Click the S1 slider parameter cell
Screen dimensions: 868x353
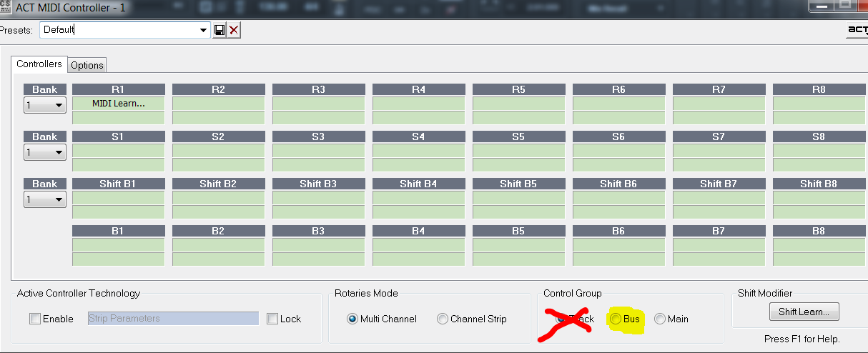pos(119,151)
